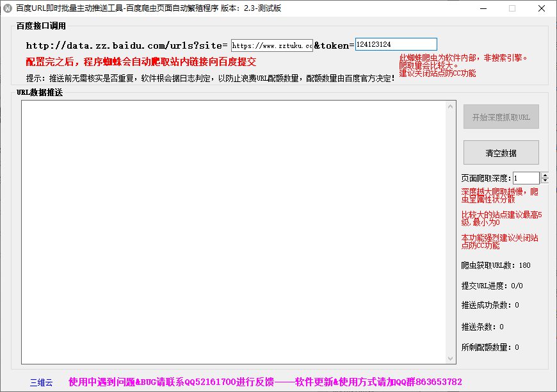Click the 爬虫获取URL数: 180 label
This screenshot has width=557, height=392.
point(496,265)
